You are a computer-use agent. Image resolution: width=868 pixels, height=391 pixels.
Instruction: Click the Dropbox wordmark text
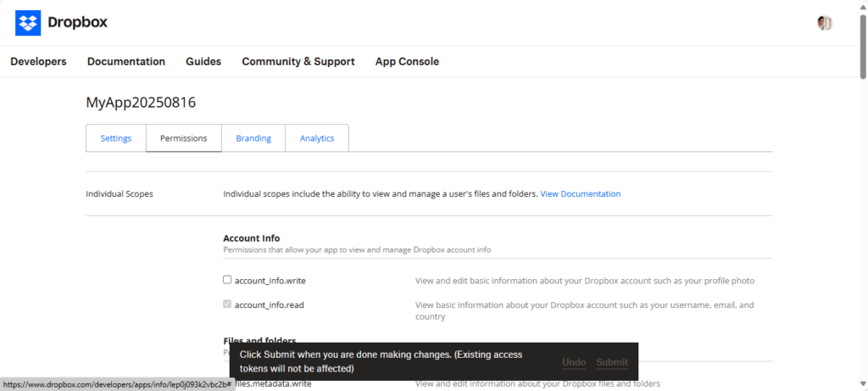point(77,23)
